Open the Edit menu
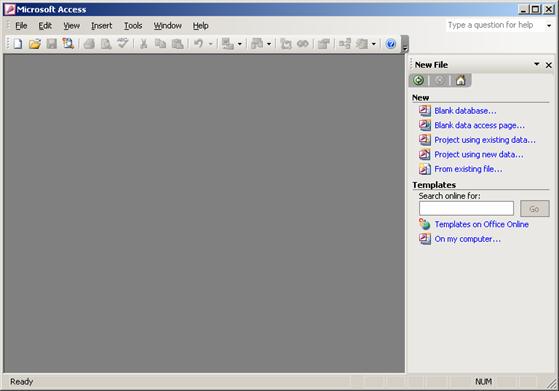The height and width of the screenshot is (391, 559). point(45,26)
